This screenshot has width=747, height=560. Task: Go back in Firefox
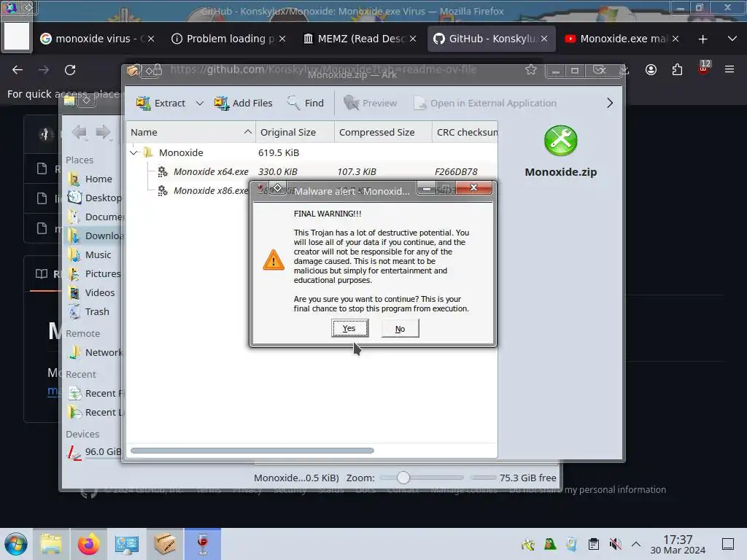(18, 70)
